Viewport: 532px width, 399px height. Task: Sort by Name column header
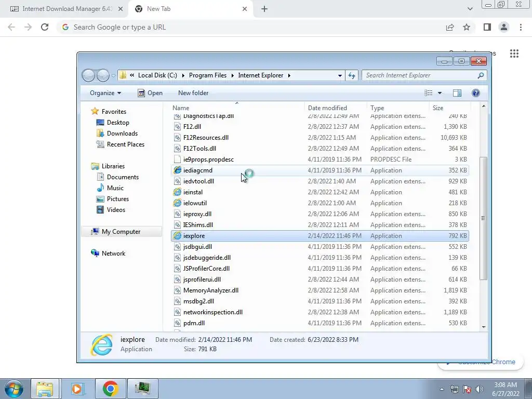[x=237, y=108]
